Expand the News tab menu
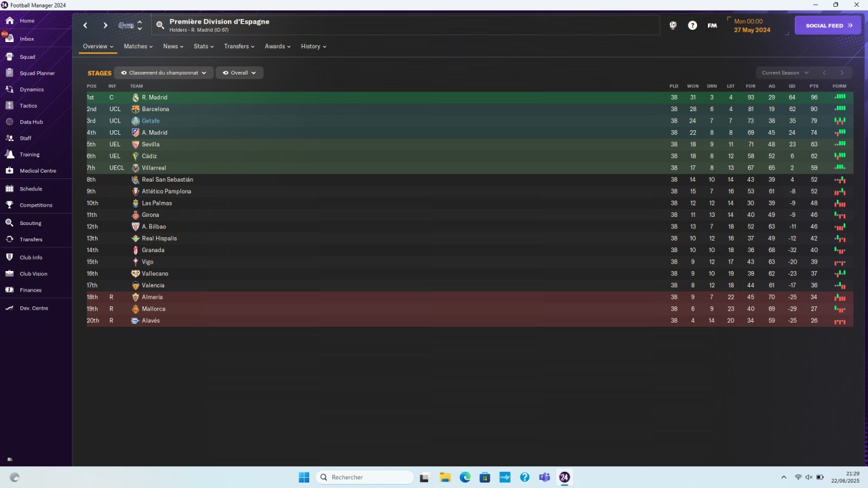This screenshot has height=488, width=868. [x=173, y=47]
